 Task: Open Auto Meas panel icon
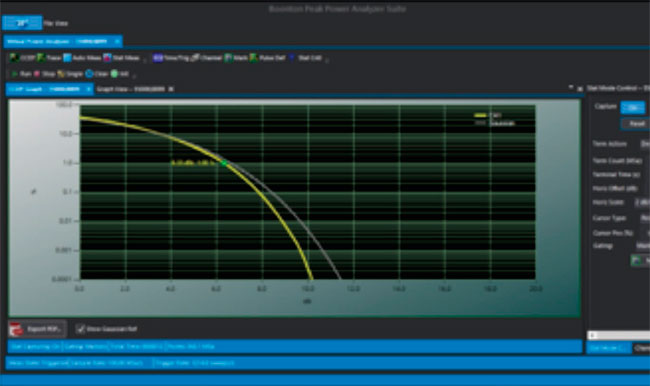[x=67, y=58]
